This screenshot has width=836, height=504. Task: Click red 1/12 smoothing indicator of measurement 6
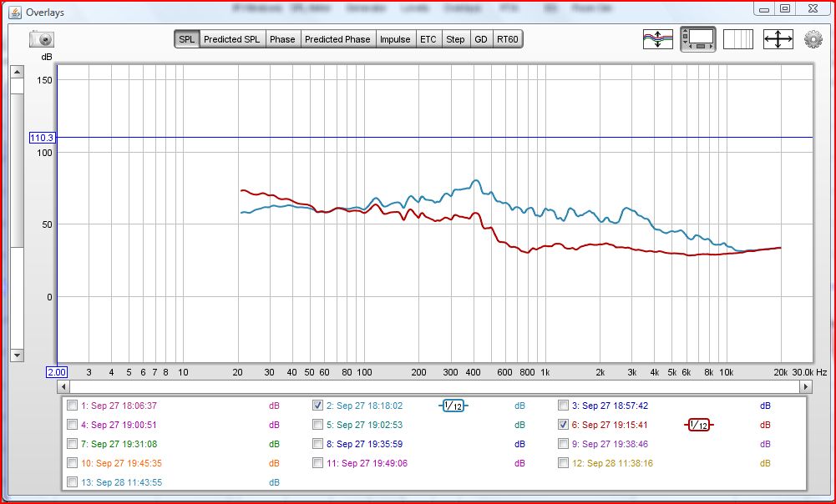pos(698,426)
